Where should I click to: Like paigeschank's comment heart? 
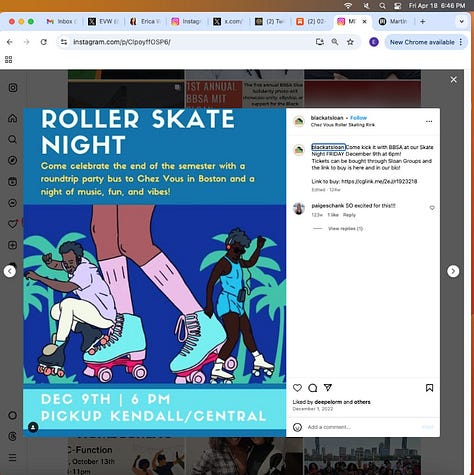[x=432, y=208]
